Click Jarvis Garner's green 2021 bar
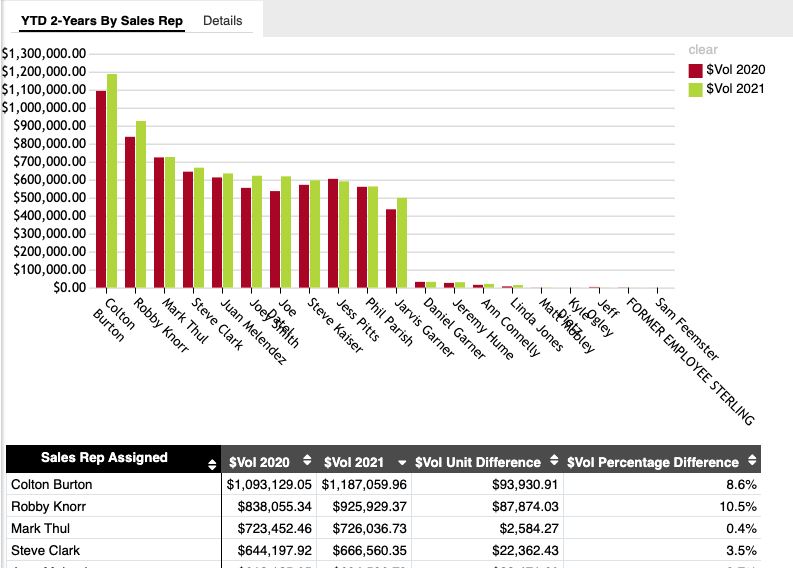The width and height of the screenshot is (793, 568). point(402,242)
